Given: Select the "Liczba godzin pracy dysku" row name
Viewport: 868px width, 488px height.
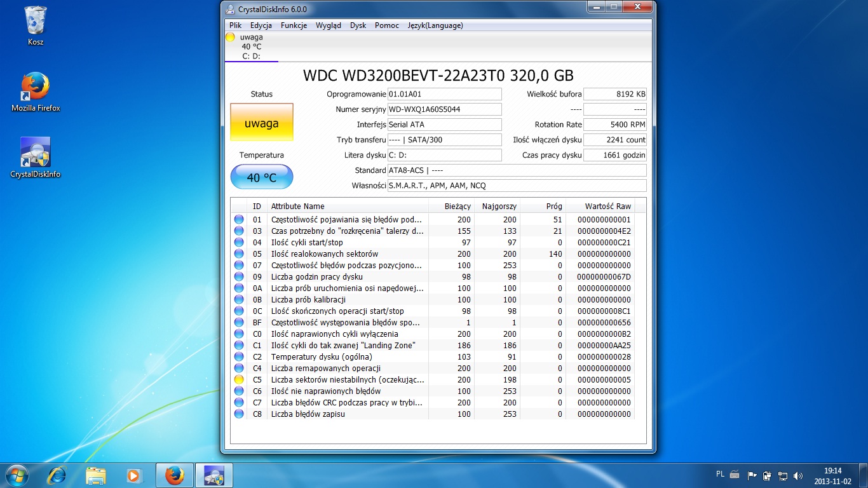Looking at the screenshot, I should (317, 276).
